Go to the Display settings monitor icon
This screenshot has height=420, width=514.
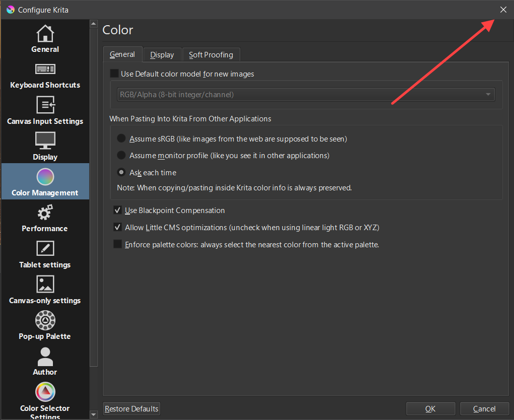pyautogui.click(x=45, y=141)
